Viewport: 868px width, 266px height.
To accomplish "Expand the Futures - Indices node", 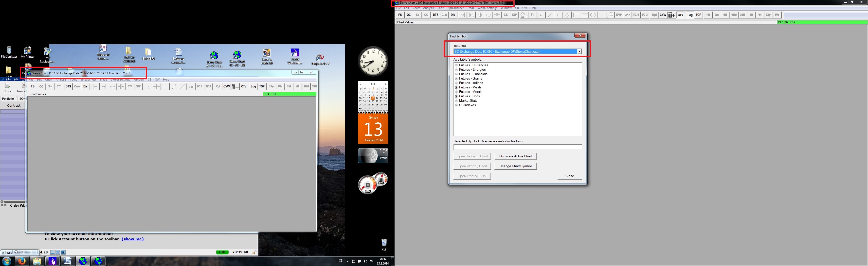I will click(x=456, y=83).
